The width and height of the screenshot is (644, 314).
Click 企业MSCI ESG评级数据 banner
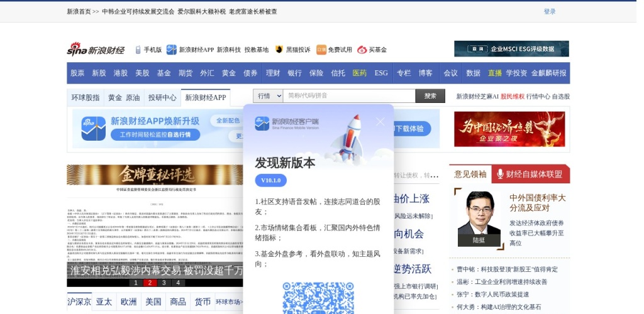(x=511, y=49)
